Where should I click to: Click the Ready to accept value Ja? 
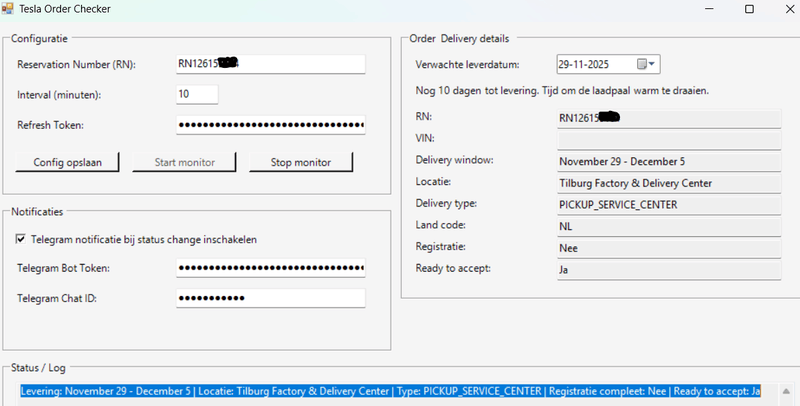[x=669, y=270]
